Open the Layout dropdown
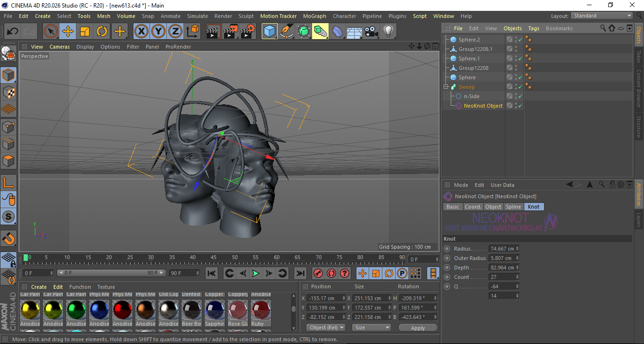The image size is (644, 344). 602,16
